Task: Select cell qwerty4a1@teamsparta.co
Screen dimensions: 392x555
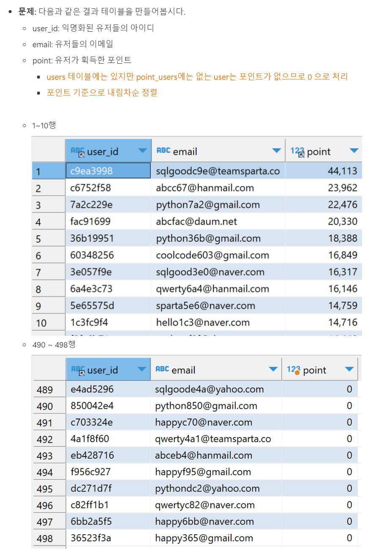Action: click(216, 438)
